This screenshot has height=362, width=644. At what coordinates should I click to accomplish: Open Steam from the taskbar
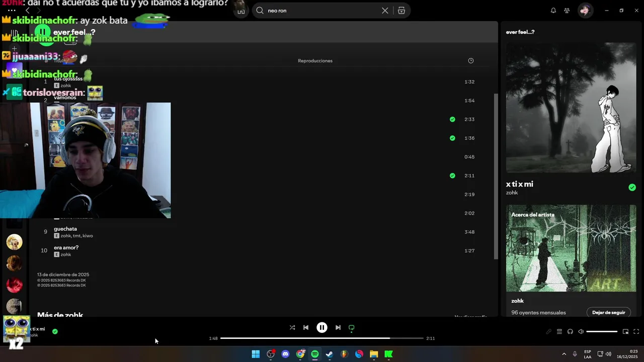click(x=330, y=354)
